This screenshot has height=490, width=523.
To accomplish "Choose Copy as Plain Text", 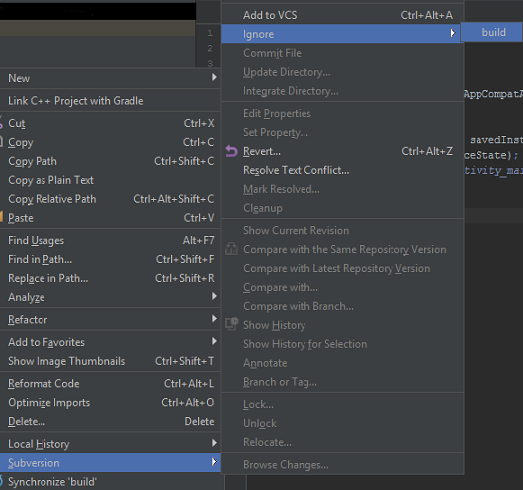I will pos(110,180).
